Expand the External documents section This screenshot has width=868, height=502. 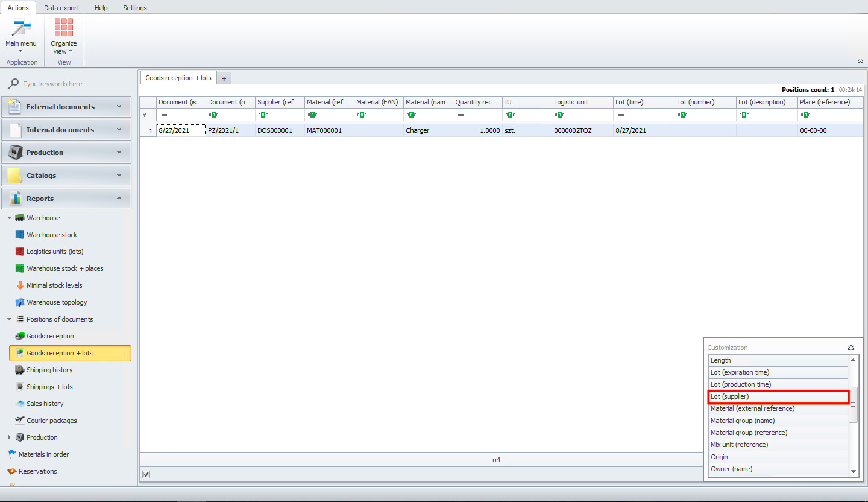coord(66,107)
